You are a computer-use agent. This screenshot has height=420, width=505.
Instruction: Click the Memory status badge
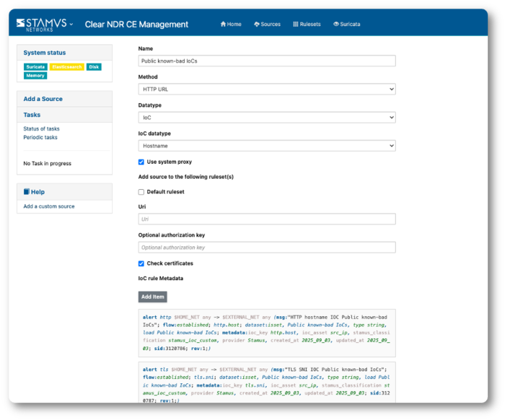(x=35, y=76)
